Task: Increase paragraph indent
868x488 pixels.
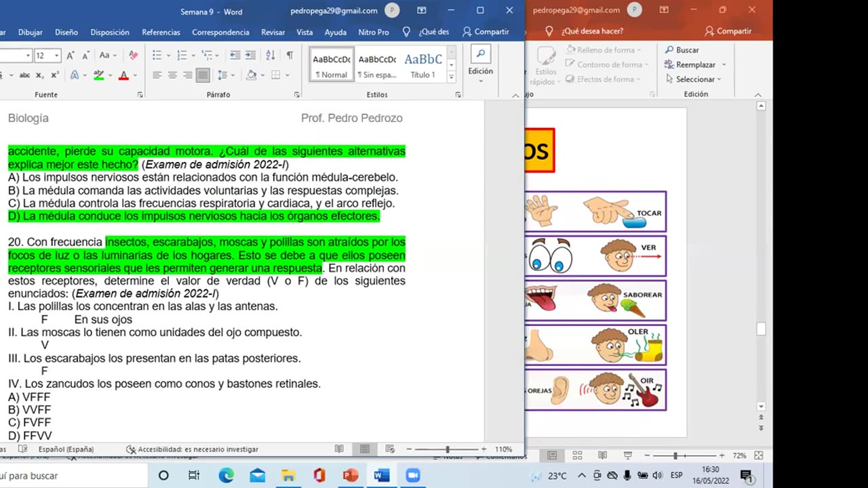Action: pos(250,55)
